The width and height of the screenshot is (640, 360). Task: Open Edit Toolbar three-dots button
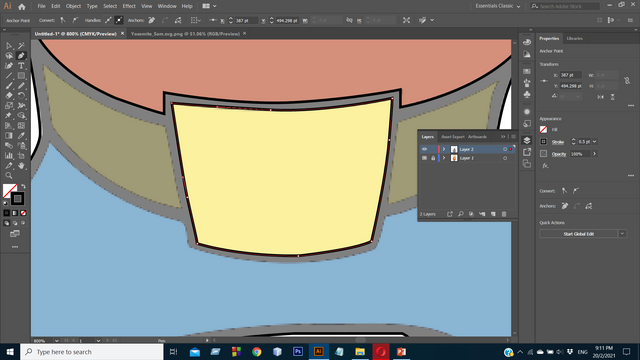click(15, 247)
